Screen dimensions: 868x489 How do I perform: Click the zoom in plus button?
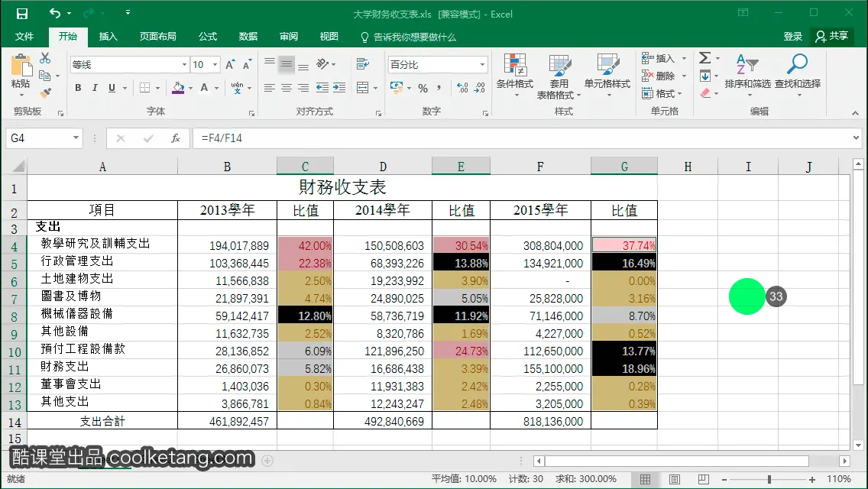point(812,480)
